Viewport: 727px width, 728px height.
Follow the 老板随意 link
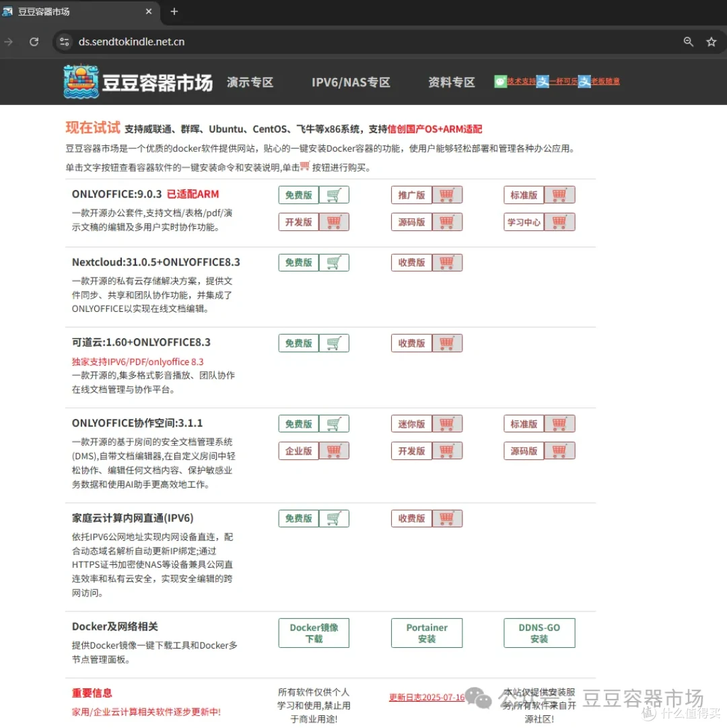[x=605, y=81]
